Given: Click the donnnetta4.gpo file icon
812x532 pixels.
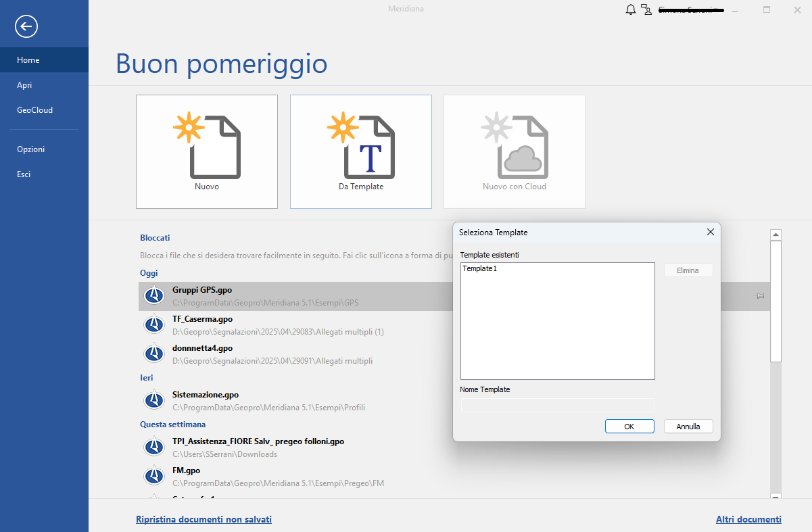Looking at the screenshot, I should 155,354.
